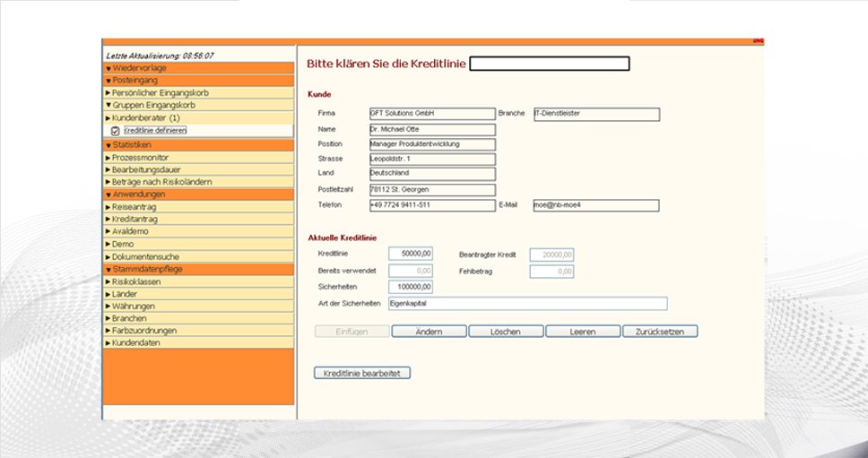
Task: Open Prozessmonitor
Action: pos(198,158)
